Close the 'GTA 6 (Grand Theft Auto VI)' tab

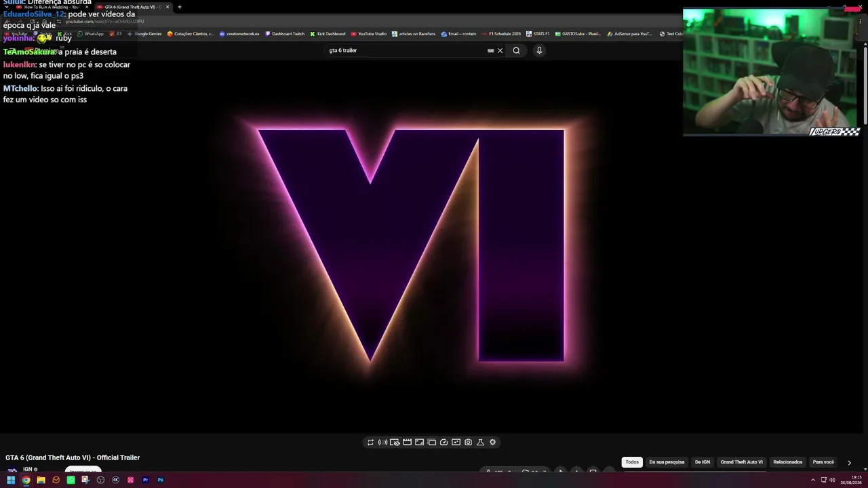[167, 7]
